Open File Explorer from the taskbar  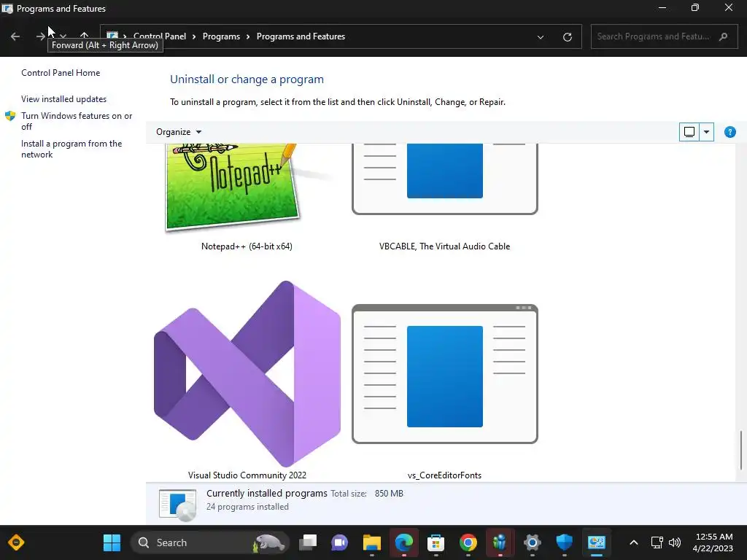click(x=371, y=542)
